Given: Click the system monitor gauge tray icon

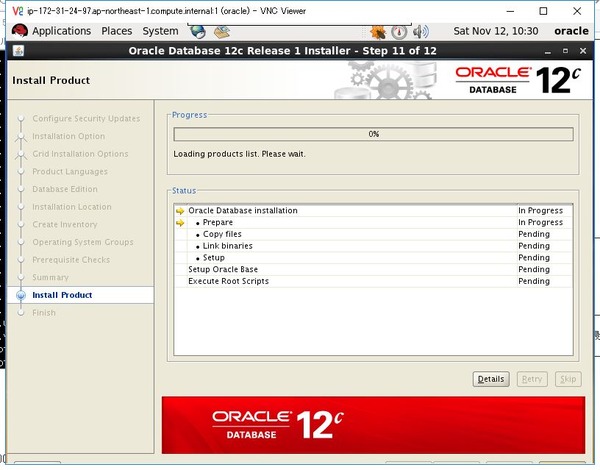Looking at the screenshot, I should pos(399,31).
